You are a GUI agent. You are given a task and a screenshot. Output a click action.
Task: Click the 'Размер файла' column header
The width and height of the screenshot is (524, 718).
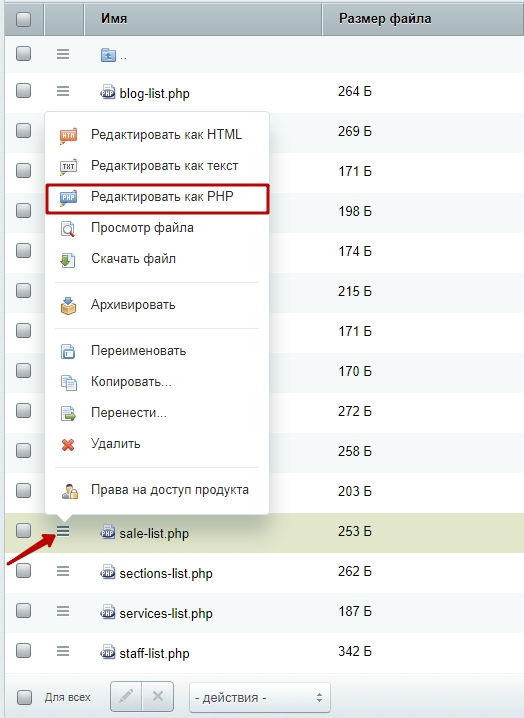[x=385, y=19]
